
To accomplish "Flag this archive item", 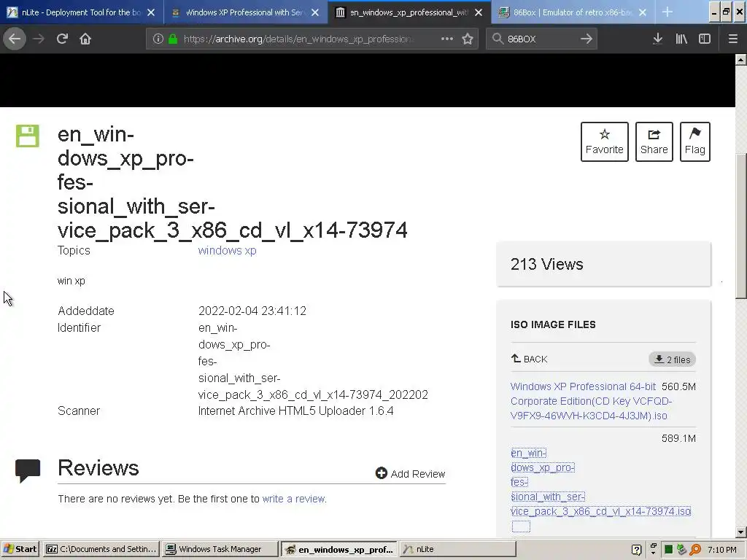I will point(694,142).
